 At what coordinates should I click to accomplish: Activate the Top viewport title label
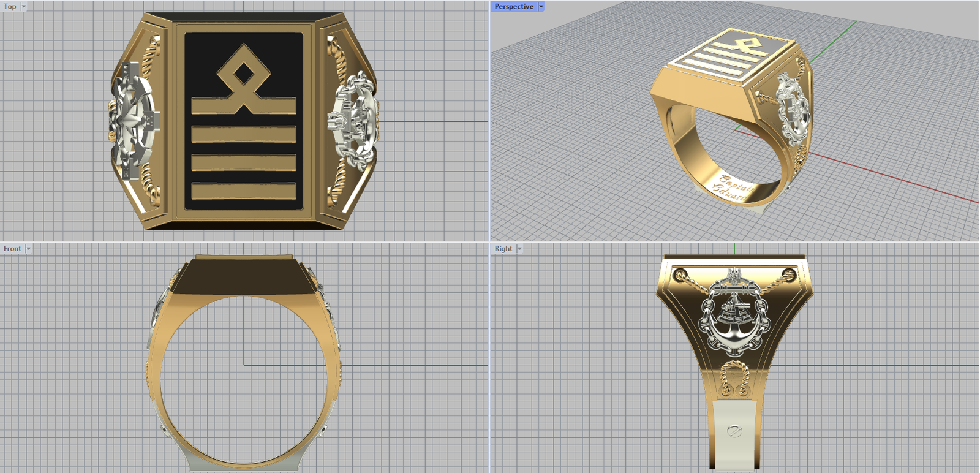tap(10, 7)
